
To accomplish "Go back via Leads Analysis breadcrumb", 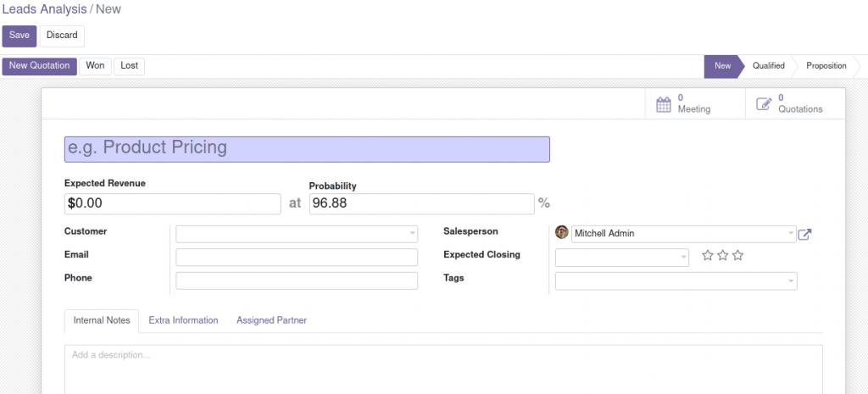I will click(44, 9).
